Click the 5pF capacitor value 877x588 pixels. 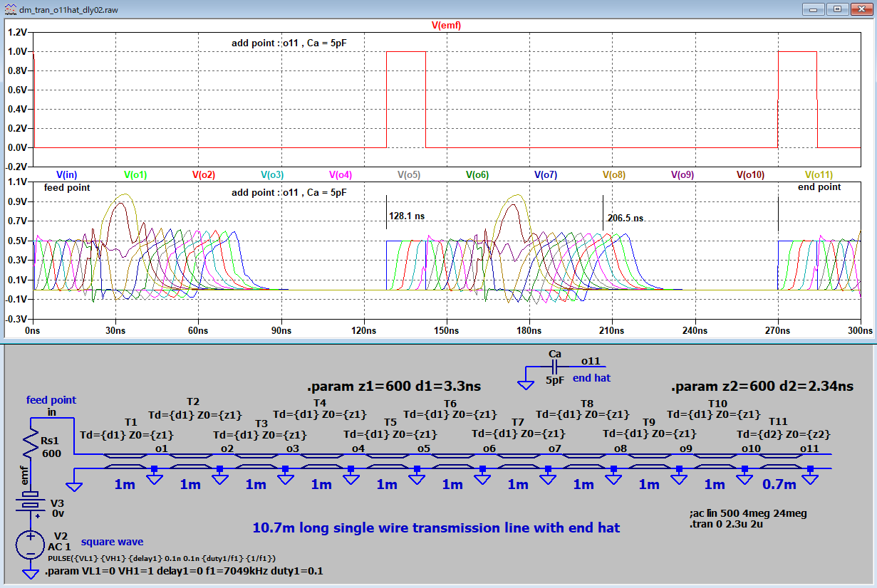click(x=555, y=379)
